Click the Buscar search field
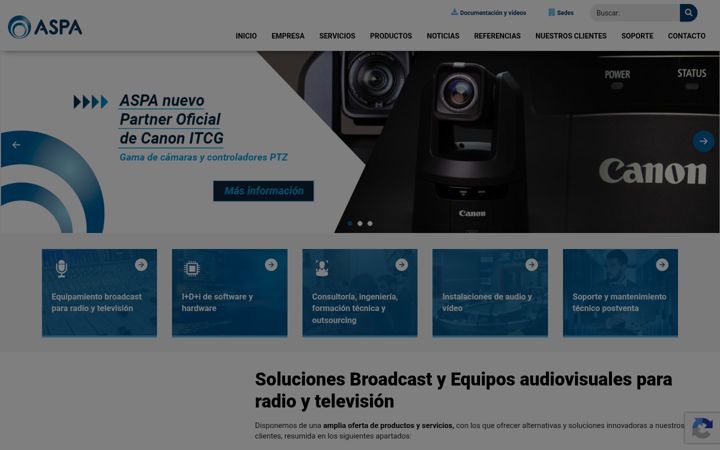The height and width of the screenshot is (450, 720). click(x=635, y=13)
